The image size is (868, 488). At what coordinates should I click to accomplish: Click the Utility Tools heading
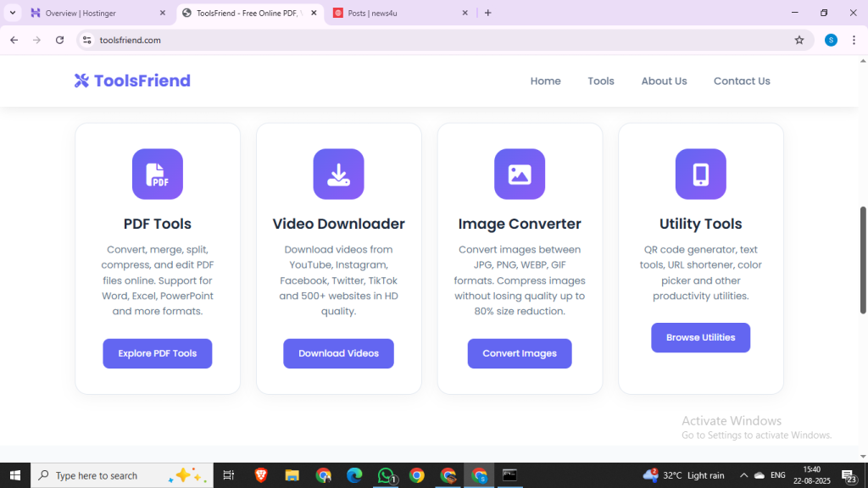(x=700, y=224)
